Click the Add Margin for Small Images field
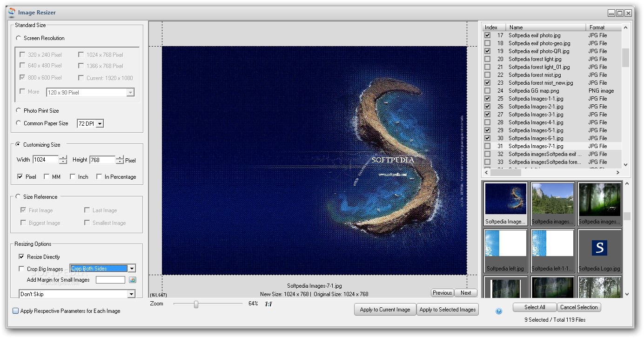Screen dimensions: 644x338 point(110,280)
